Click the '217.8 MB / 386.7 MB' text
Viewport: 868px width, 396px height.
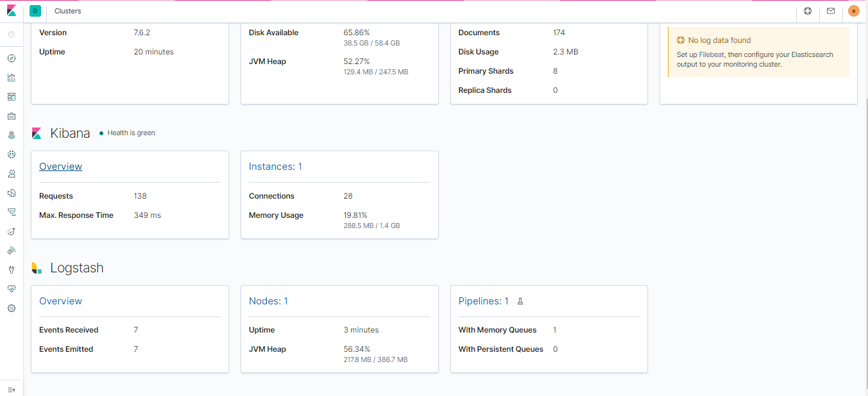(x=376, y=360)
